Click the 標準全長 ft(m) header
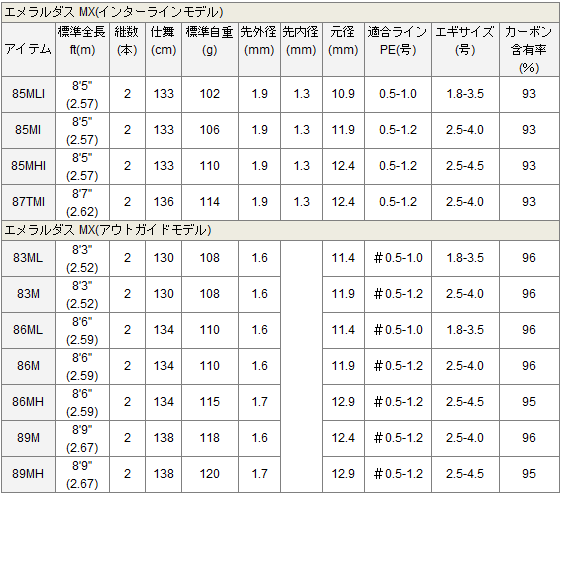Screen dimensions: 561x564 tap(82, 49)
